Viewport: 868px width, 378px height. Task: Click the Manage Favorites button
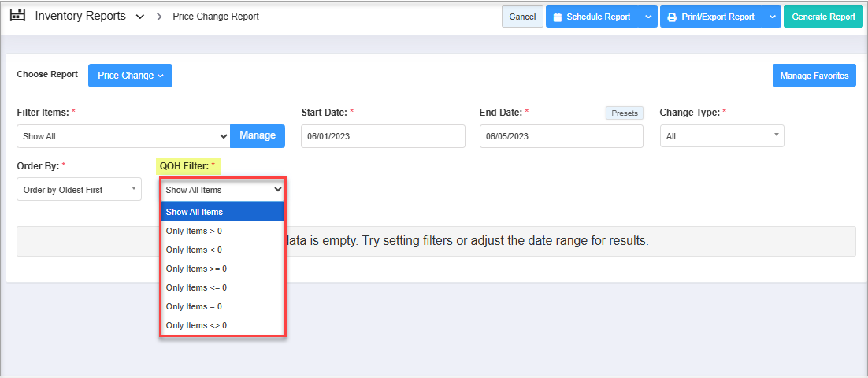[814, 76]
